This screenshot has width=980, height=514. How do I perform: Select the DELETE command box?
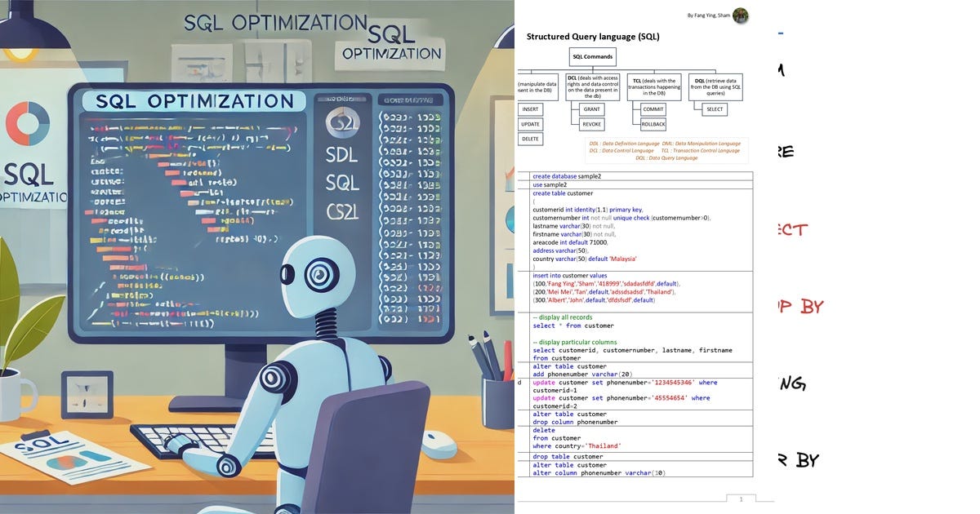click(531, 139)
